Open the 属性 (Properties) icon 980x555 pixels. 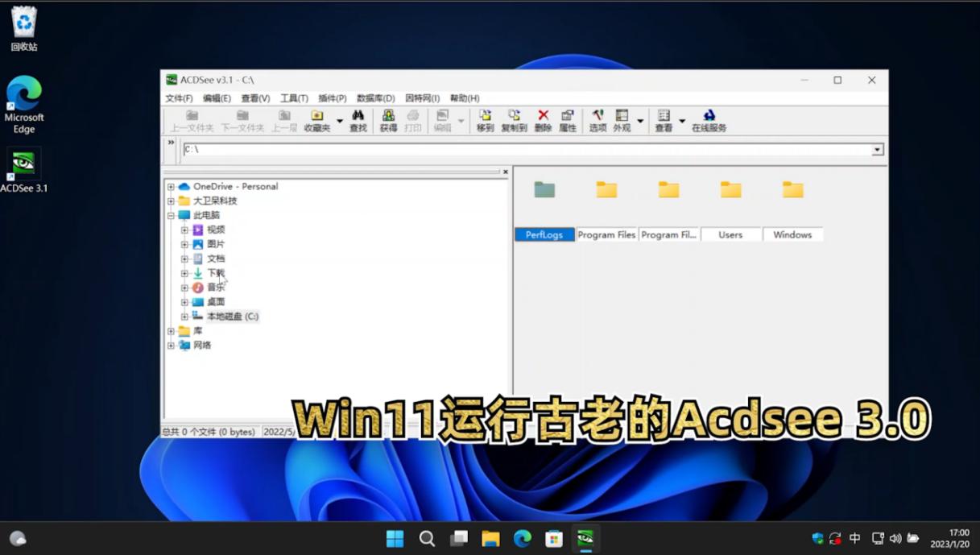point(567,121)
